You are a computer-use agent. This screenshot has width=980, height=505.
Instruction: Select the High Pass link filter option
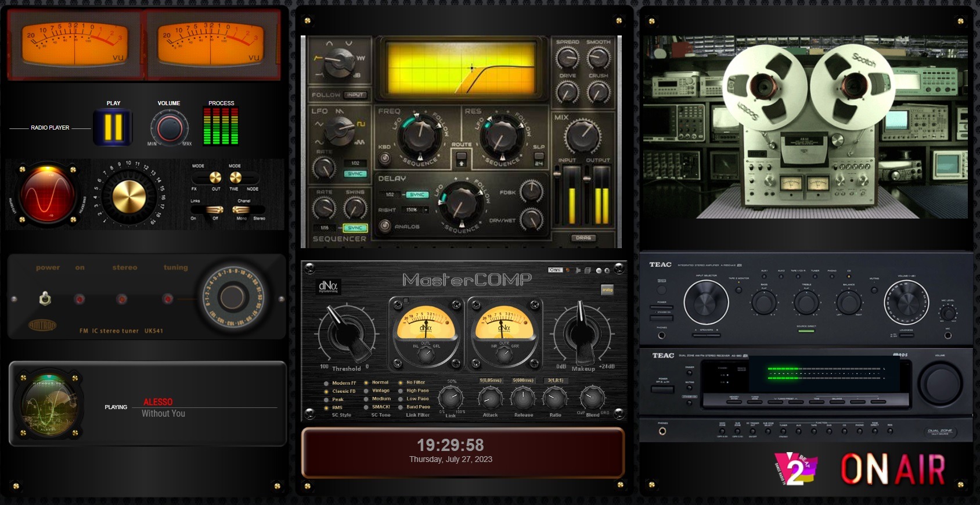coord(414,391)
